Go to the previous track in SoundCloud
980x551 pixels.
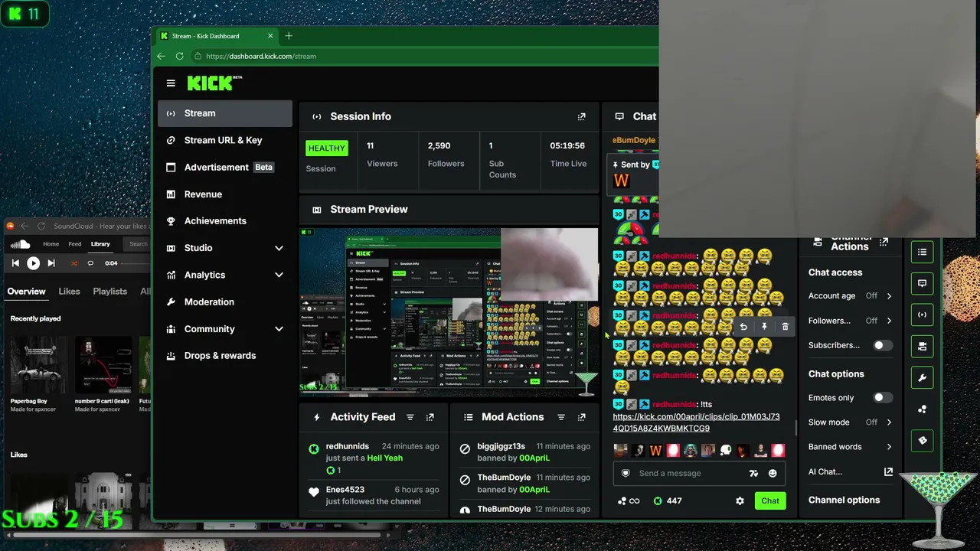coord(15,263)
